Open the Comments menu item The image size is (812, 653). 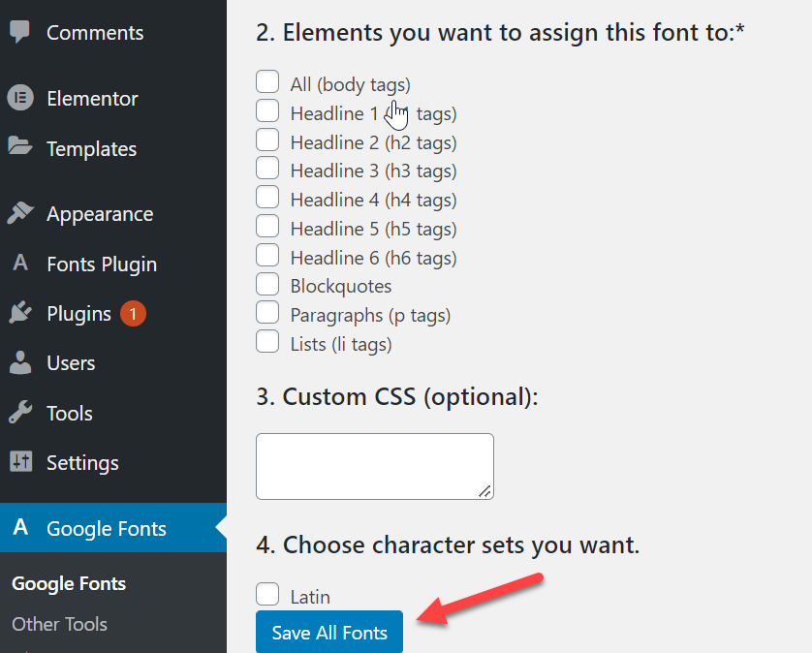113,33
